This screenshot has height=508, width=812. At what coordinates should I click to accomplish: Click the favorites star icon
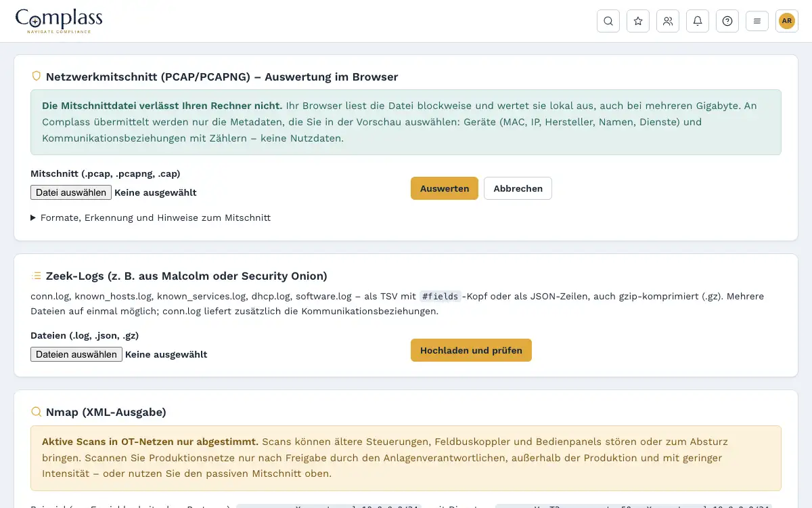[x=638, y=21]
